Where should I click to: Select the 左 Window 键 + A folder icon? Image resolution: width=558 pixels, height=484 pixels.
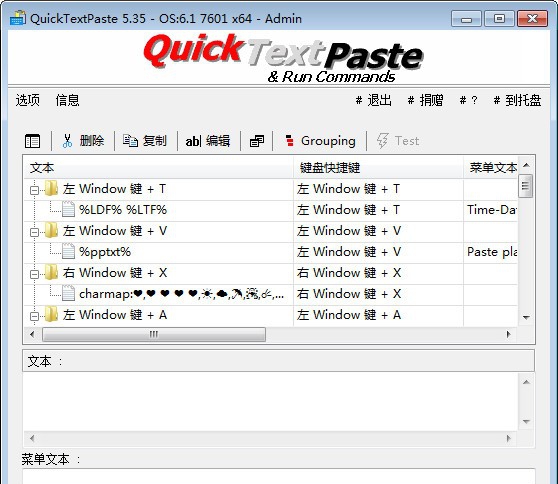51,314
